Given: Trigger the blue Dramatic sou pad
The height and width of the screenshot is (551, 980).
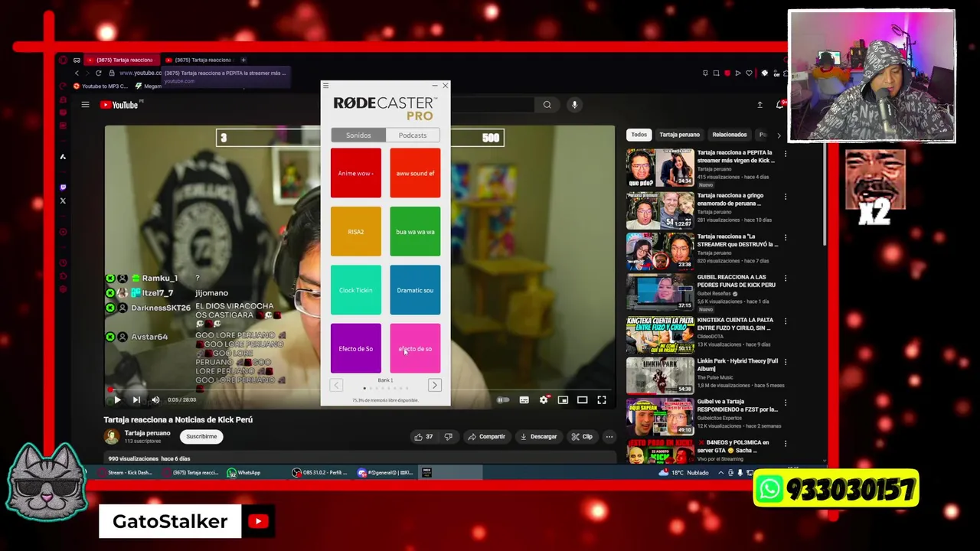Looking at the screenshot, I should [x=415, y=290].
